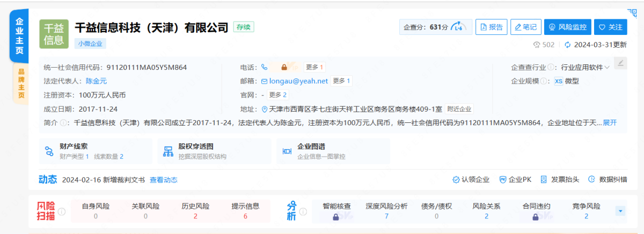Click the location pin icon by address

tap(265, 109)
